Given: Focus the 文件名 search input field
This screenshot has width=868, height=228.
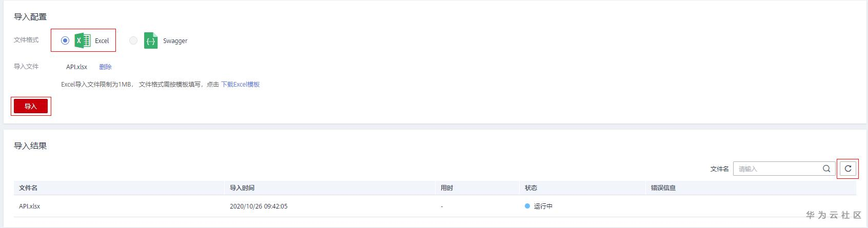Looking at the screenshot, I should pos(777,169).
